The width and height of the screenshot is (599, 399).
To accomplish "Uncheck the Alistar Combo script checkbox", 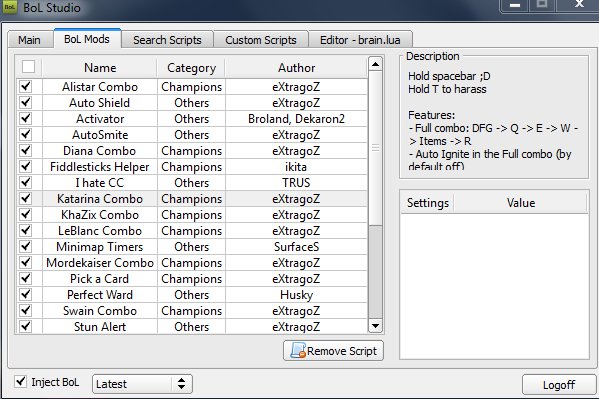I will (x=26, y=86).
